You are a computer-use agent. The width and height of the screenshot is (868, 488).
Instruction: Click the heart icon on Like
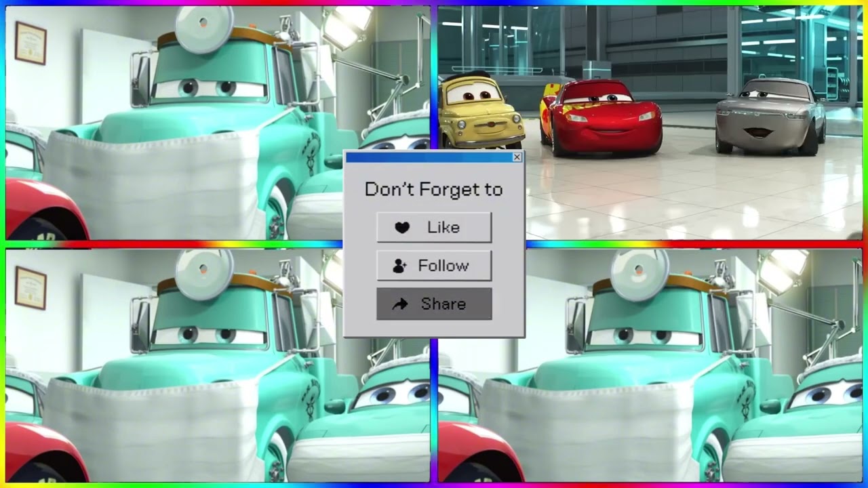coord(402,228)
